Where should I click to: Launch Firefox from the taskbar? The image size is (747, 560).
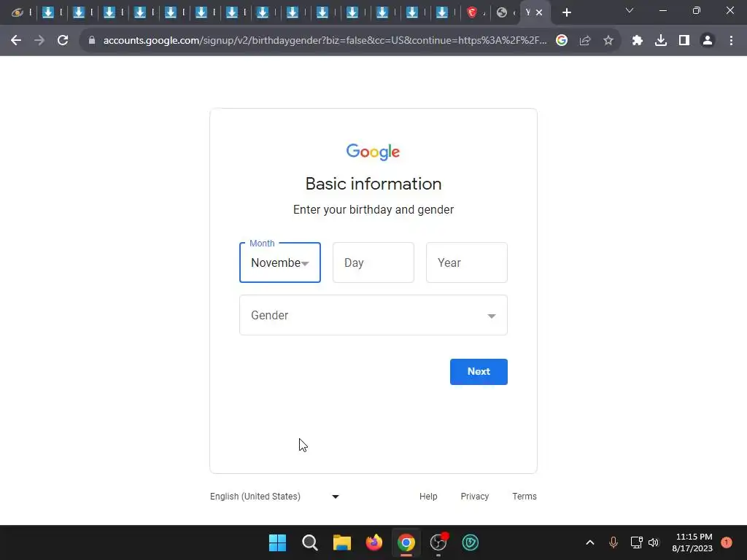374,542
